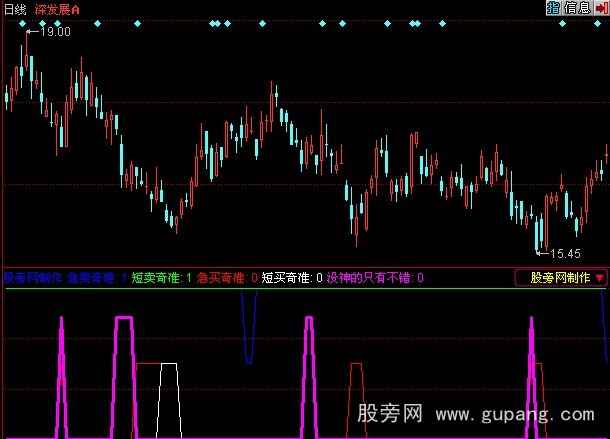Screen dimensions: 610x439
Task: Click the 指 indicator button
Action: click(x=553, y=7)
